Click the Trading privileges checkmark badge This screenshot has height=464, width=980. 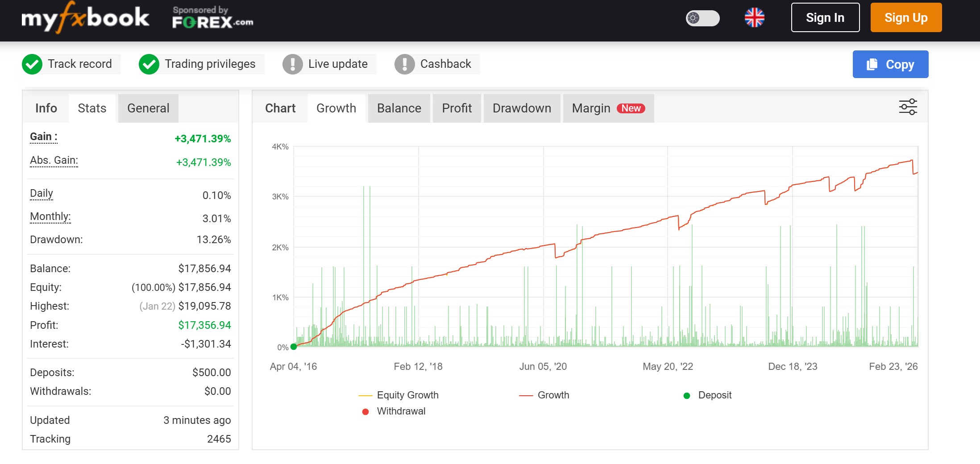point(149,64)
